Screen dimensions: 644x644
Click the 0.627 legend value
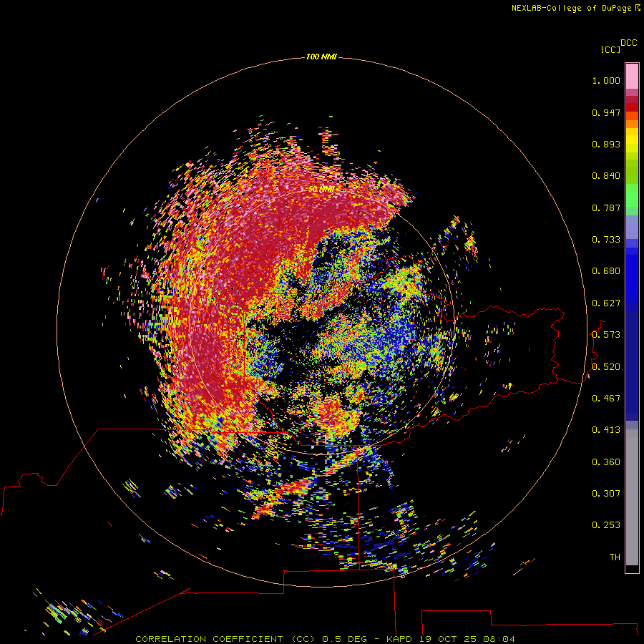[606, 303]
